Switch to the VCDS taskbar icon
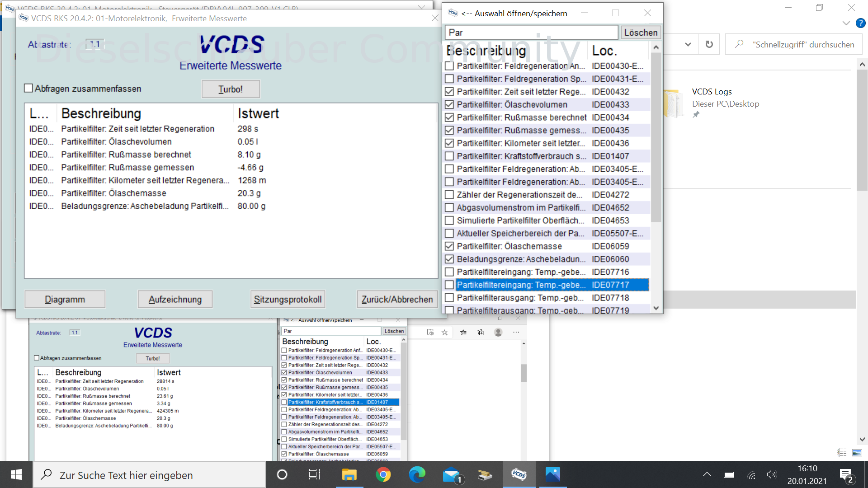This screenshot has height=488, width=868. (x=519, y=474)
